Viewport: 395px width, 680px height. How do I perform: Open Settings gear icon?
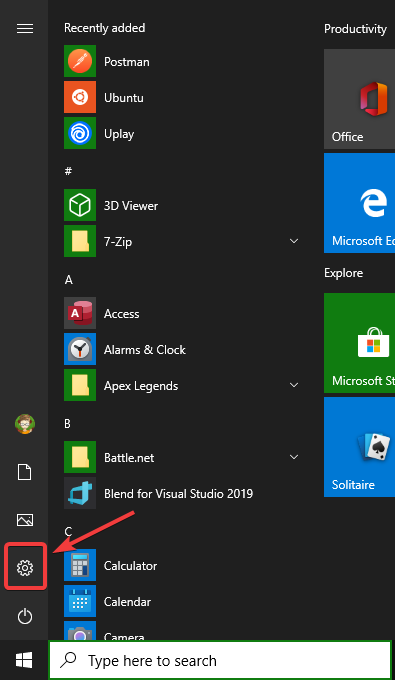pos(25,567)
